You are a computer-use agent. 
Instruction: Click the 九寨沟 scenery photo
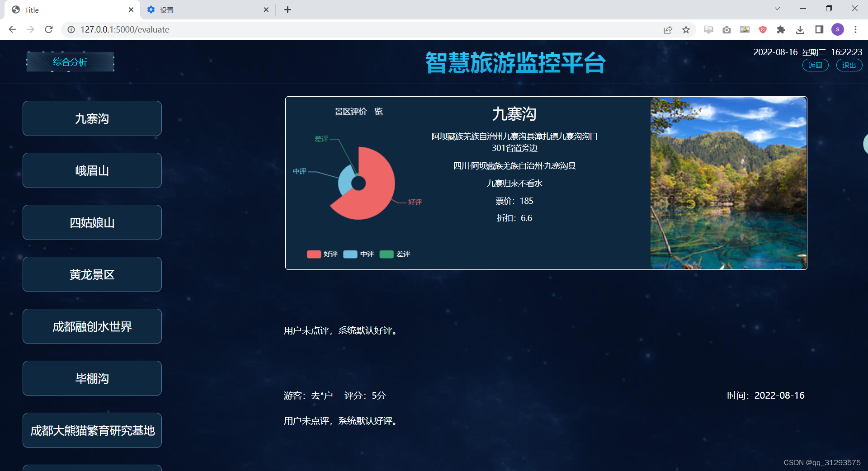[x=728, y=183]
